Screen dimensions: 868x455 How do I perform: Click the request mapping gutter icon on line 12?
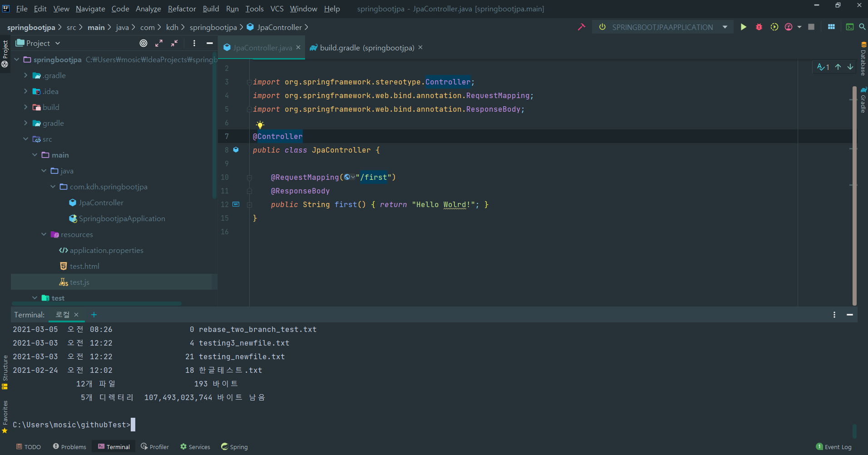(236, 204)
